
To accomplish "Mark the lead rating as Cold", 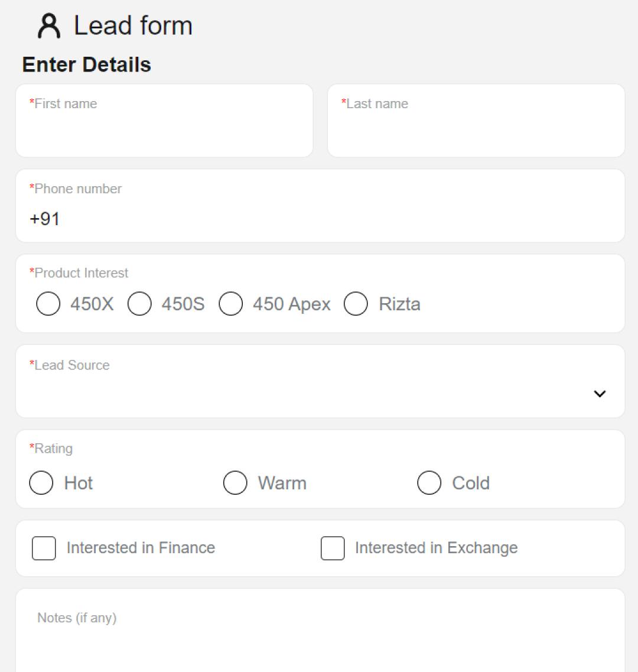I will point(429,482).
